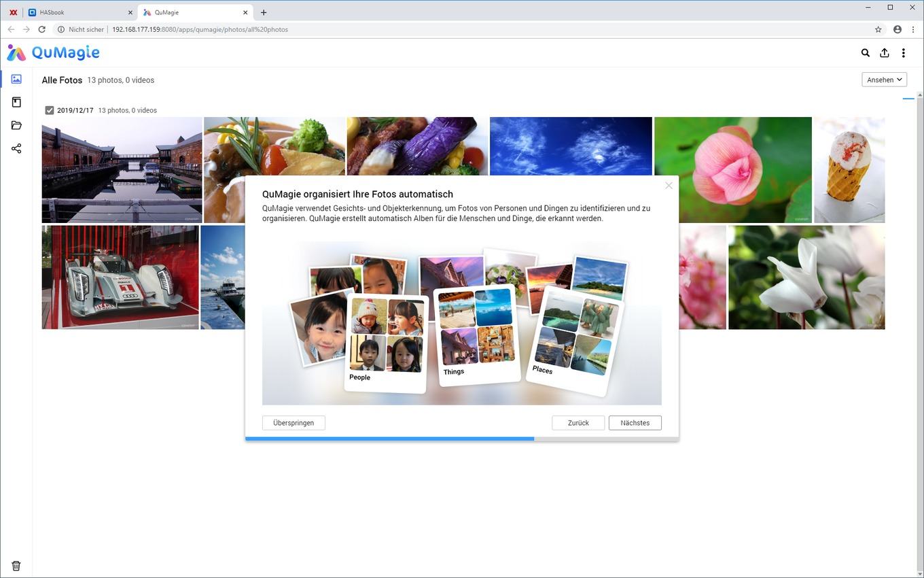Click the Zurück button
The height and width of the screenshot is (578, 924).
click(578, 423)
